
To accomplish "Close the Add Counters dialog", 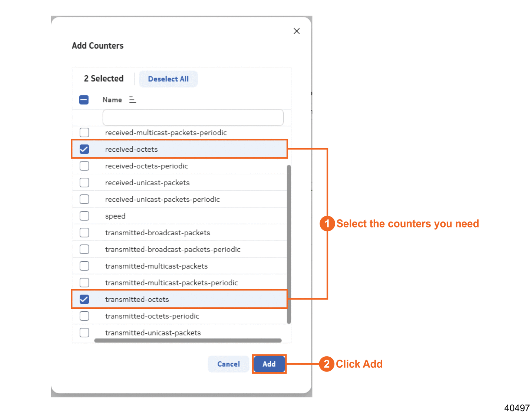I will point(297,31).
